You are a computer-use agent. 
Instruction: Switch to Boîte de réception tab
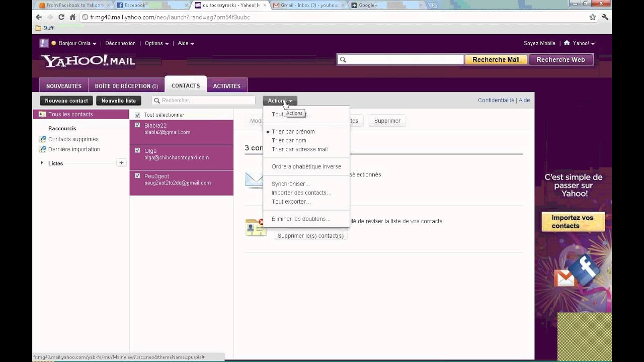[126, 85]
